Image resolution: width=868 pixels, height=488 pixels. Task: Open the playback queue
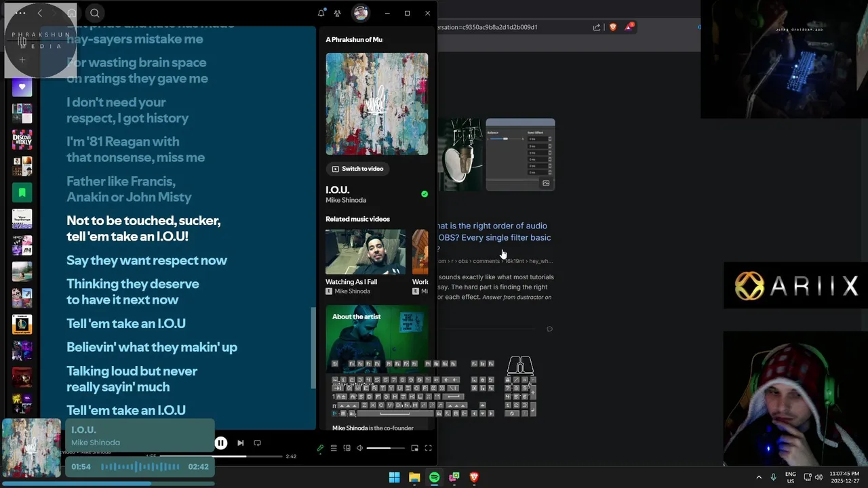[334, 448]
